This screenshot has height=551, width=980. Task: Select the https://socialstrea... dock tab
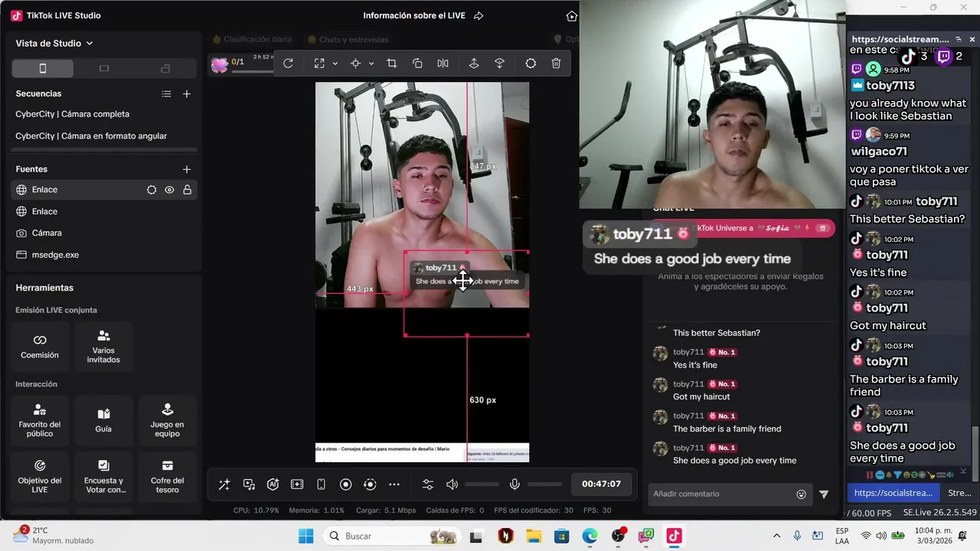893,493
